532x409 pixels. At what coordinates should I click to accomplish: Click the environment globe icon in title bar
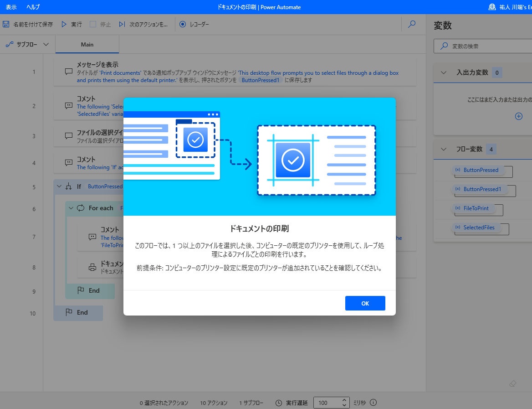click(492, 7)
